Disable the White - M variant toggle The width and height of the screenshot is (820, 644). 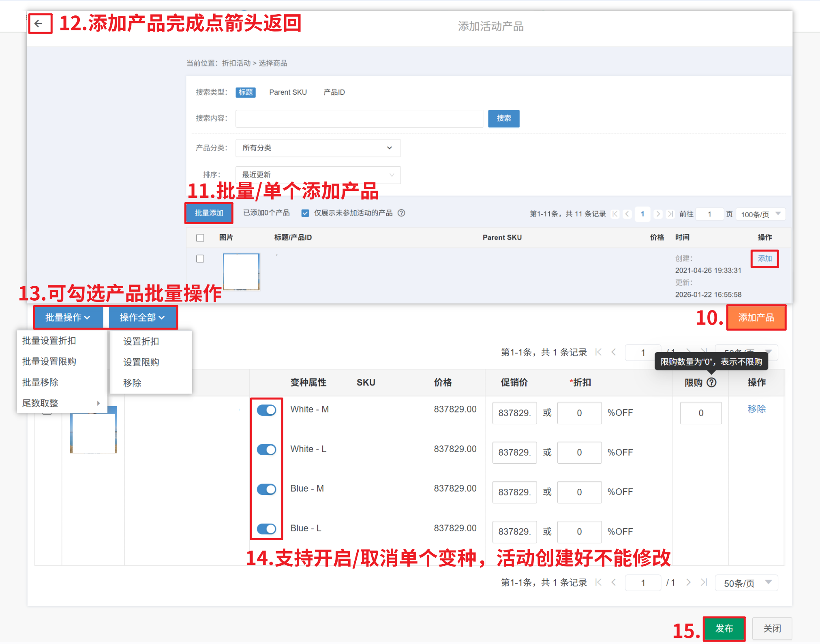pyautogui.click(x=267, y=410)
